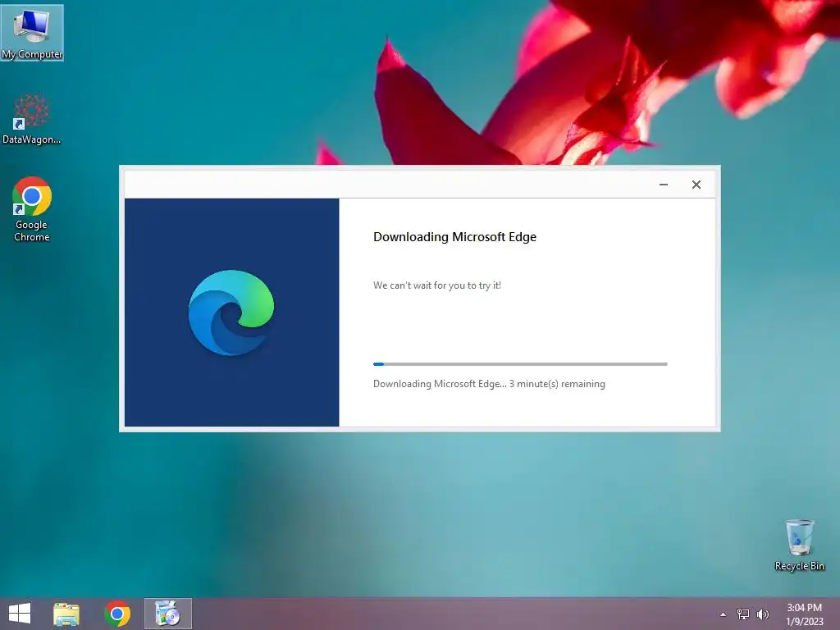The image size is (840, 630).
Task: Click the Microsoft Edge logo
Action: (231, 313)
